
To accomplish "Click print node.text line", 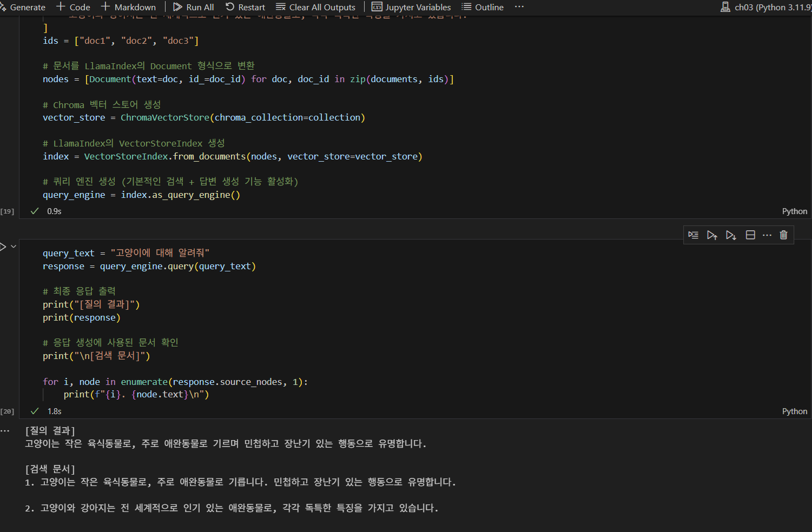I will point(136,394).
